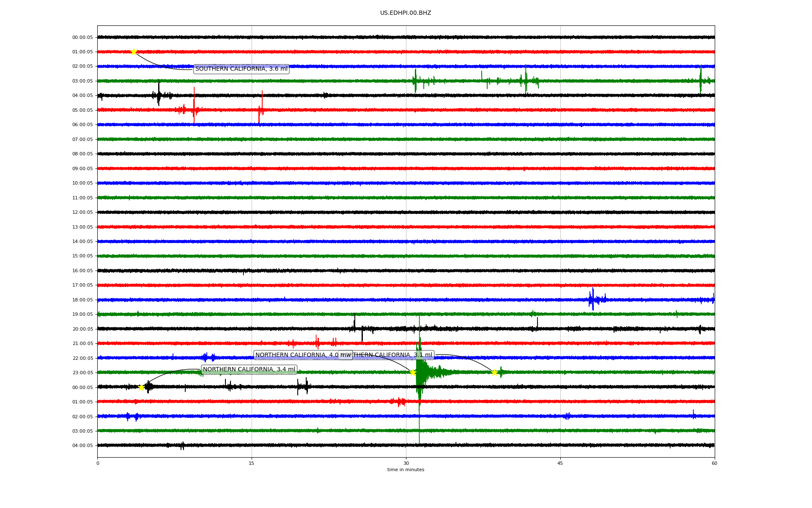
Task: Click the 23:00:05 row time label
Action: 82,373
